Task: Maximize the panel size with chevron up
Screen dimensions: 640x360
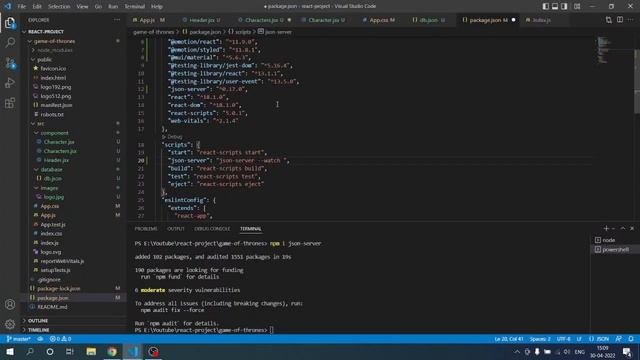Action: [x=623, y=229]
